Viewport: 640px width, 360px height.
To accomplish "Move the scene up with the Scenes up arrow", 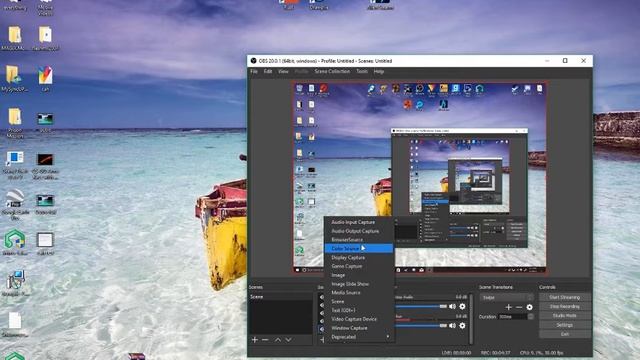I will 278,340.
